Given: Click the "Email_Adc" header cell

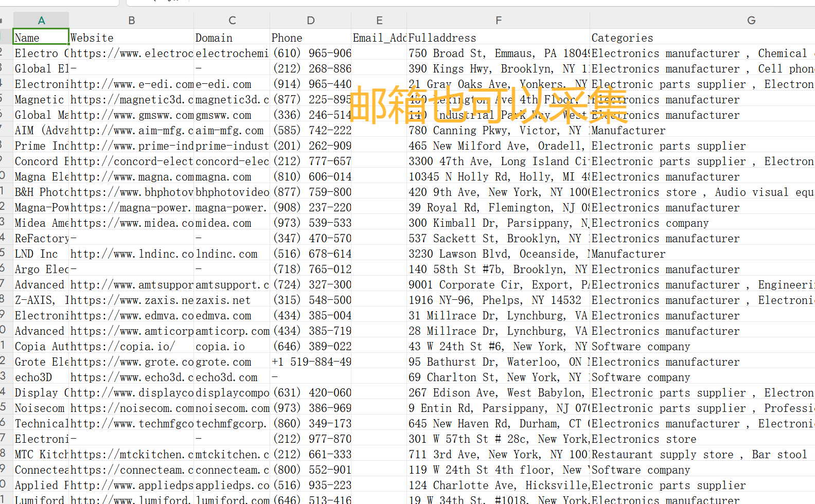Looking at the screenshot, I should point(379,38).
